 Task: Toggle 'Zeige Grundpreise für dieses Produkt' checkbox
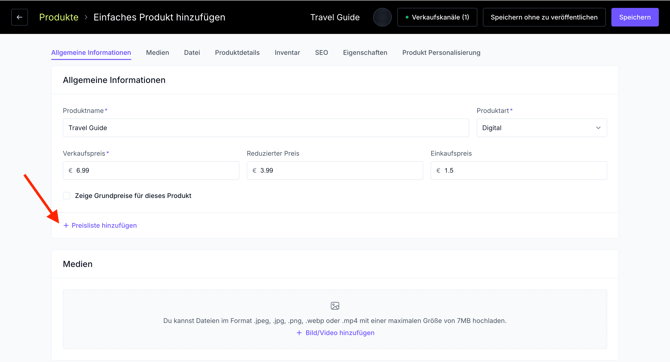click(67, 196)
